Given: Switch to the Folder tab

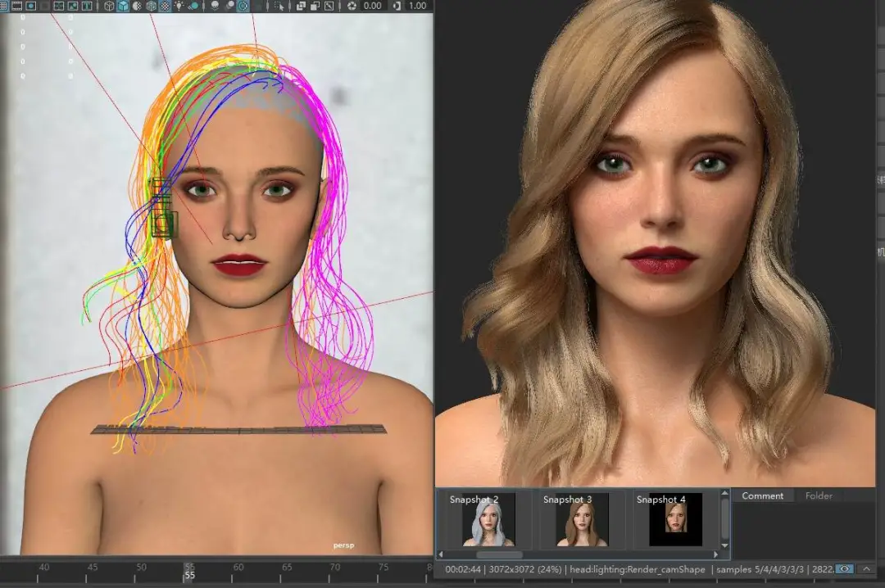Looking at the screenshot, I should pyautogui.click(x=819, y=495).
